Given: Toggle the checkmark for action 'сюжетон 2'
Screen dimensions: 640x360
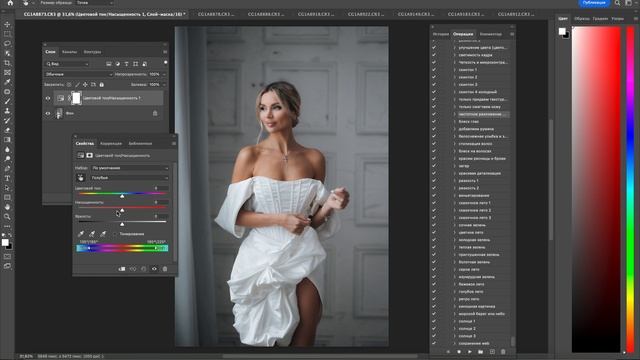Looking at the screenshot, I should pyautogui.click(x=434, y=77).
